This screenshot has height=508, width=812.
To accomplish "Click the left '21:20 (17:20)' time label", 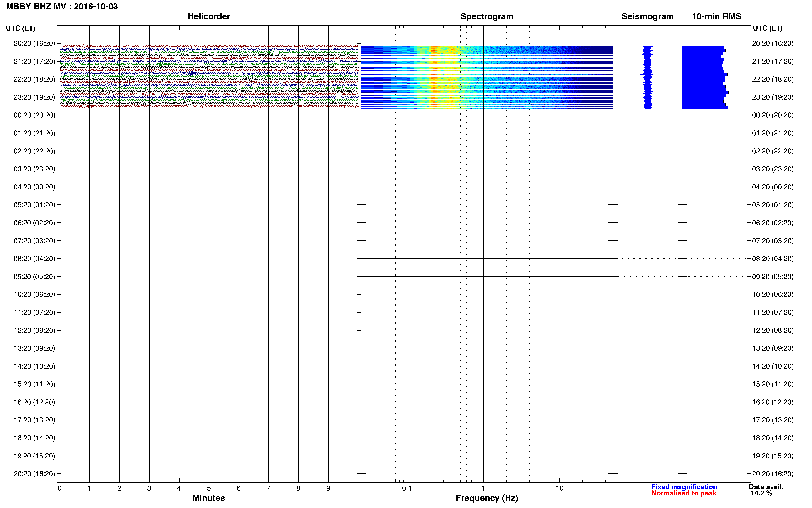I will [34, 62].
